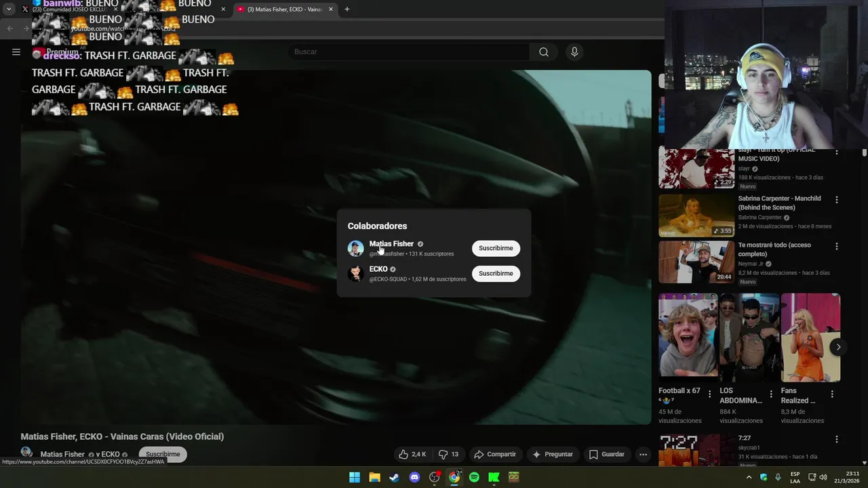
Task: Open options menu for Football x 67 short
Action: point(710,394)
